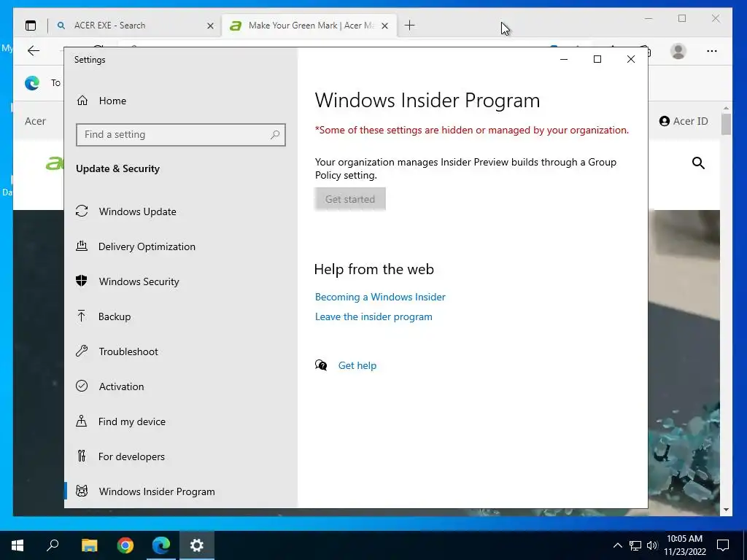Click the disabled Get started button
The image size is (747, 560).
[x=350, y=199]
